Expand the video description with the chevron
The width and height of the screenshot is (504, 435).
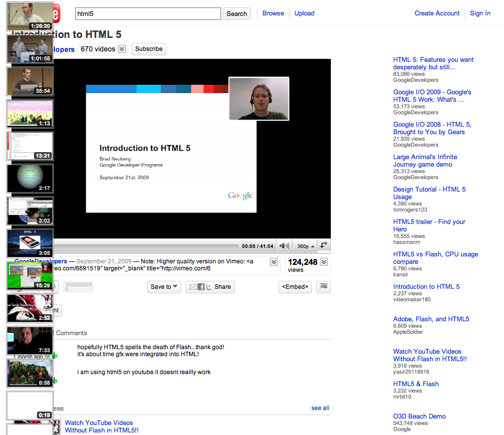[x=274, y=262]
